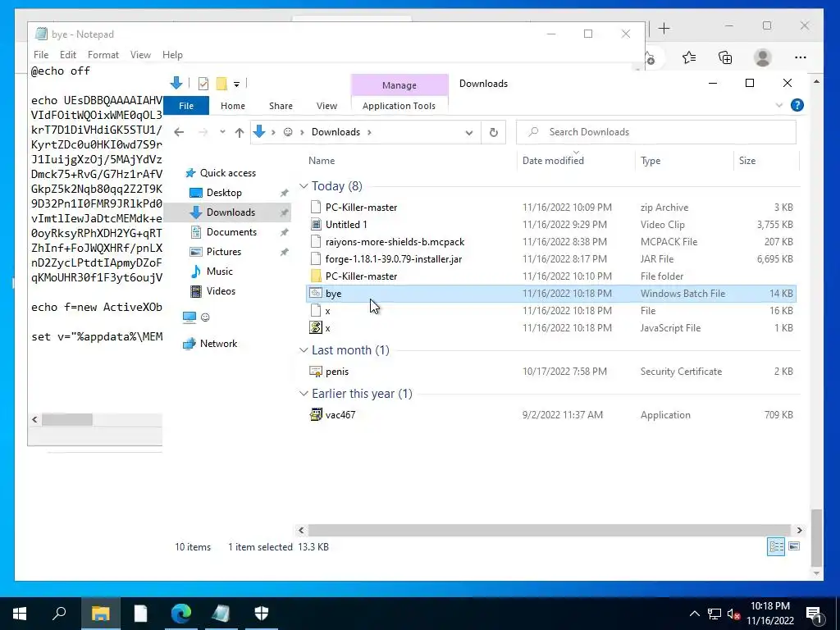Open Pictures in the navigation pane
This screenshot has width=840, height=630.
click(223, 252)
